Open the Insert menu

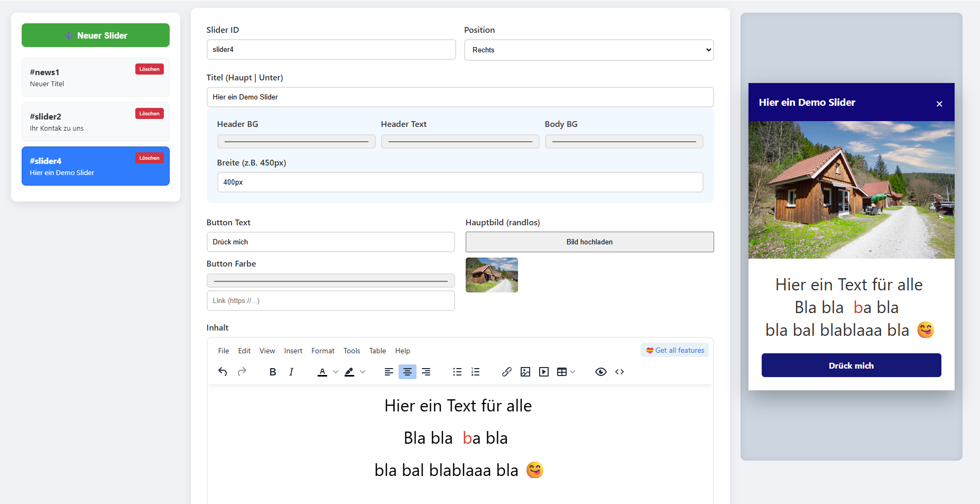[293, 351]
